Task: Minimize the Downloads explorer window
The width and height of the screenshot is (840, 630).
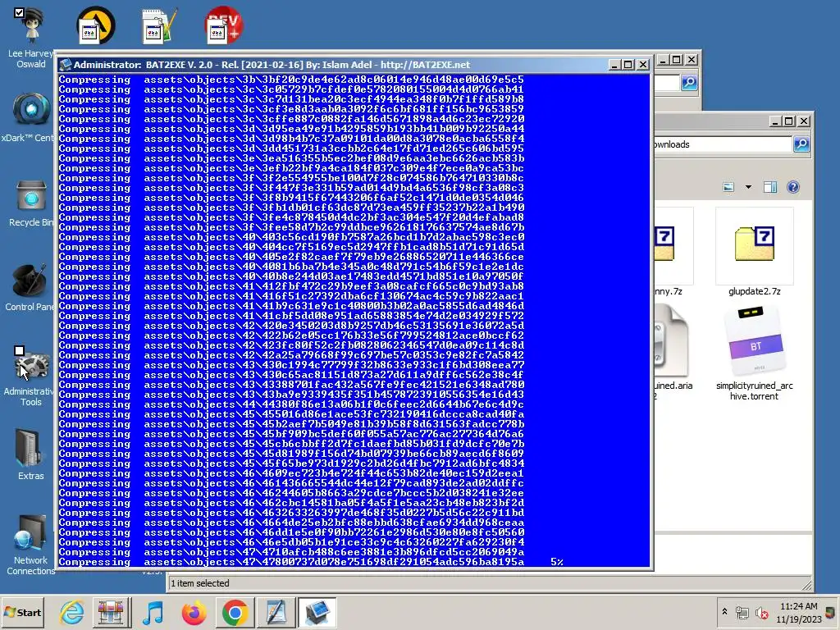Action: (774, 121)
